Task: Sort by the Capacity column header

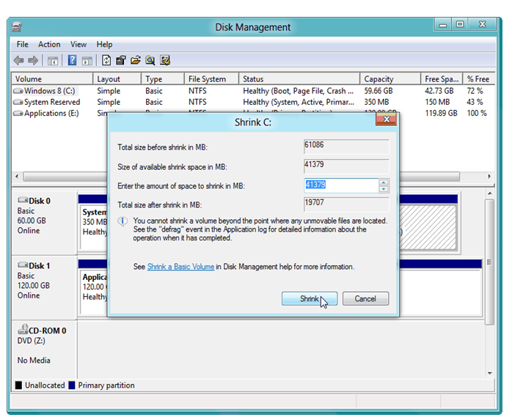Action: pos(389,79)
